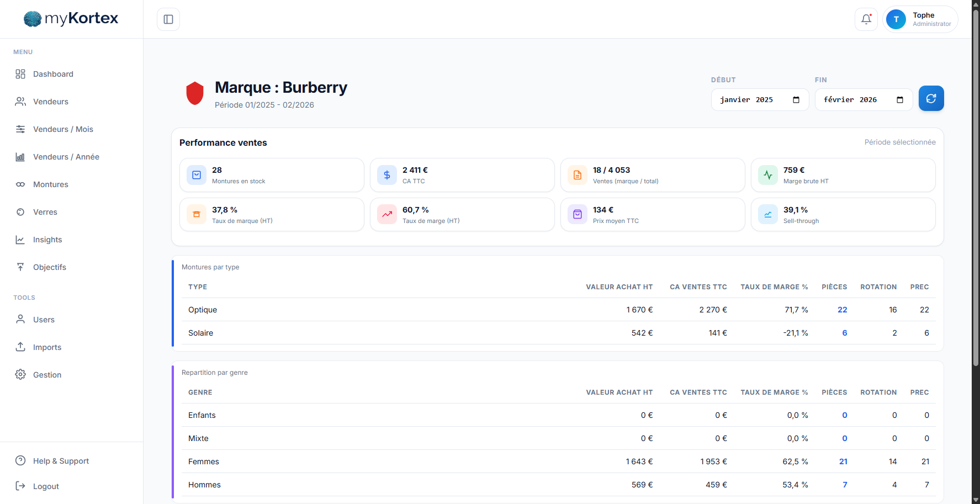Click the Logout icon

click(20, 486)
